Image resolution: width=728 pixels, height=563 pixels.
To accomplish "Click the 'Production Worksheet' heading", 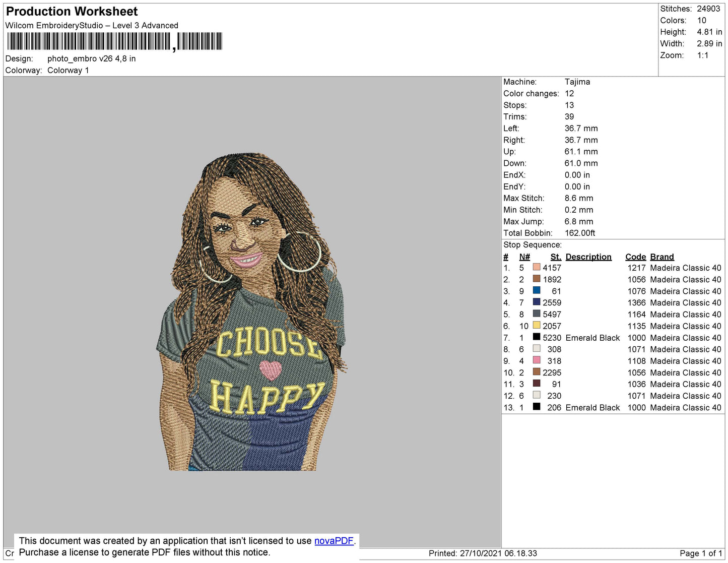I will coord(72,12).
